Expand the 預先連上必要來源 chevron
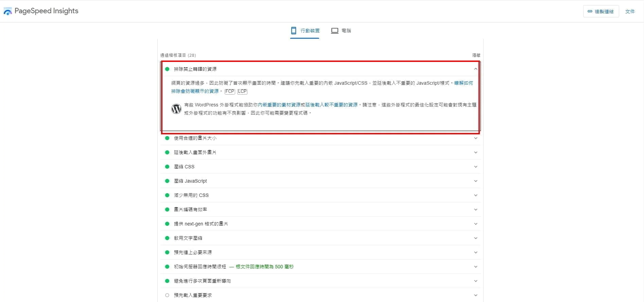 475,252
